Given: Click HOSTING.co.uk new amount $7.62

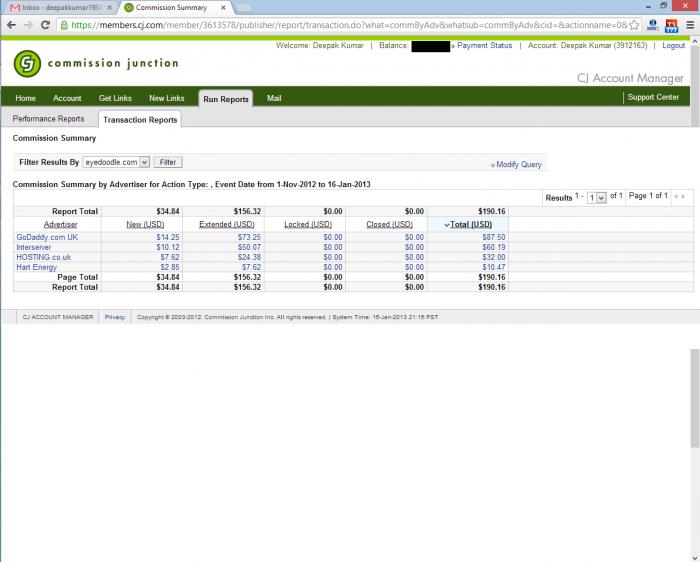Looking at the screenshot, I should pyautogui.click(x=170, y=257).
